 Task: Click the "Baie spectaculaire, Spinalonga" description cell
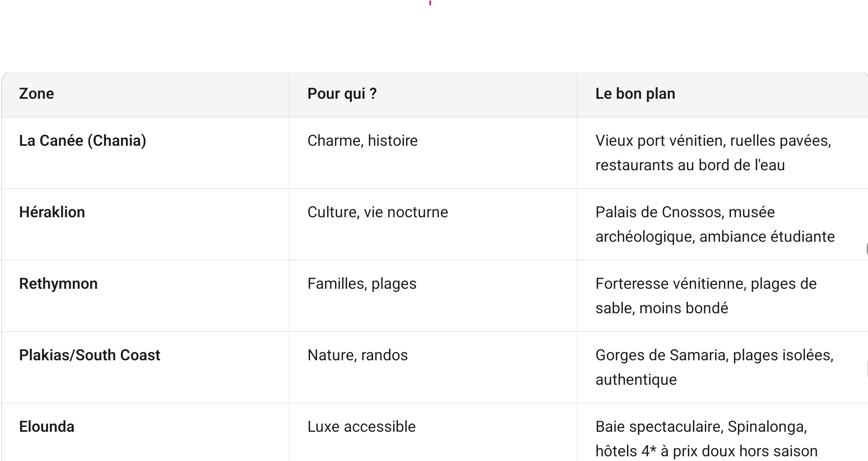point(706,439)
